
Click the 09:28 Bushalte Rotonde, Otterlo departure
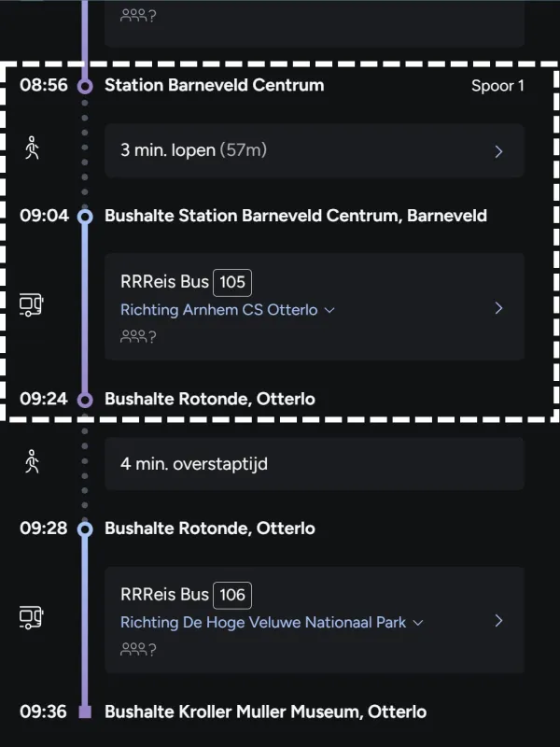(209, 529)
